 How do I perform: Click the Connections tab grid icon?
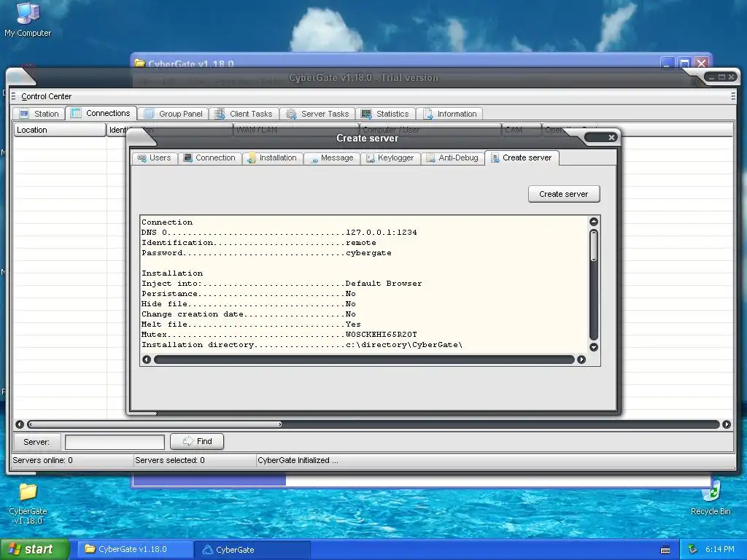tap(76, 113)
